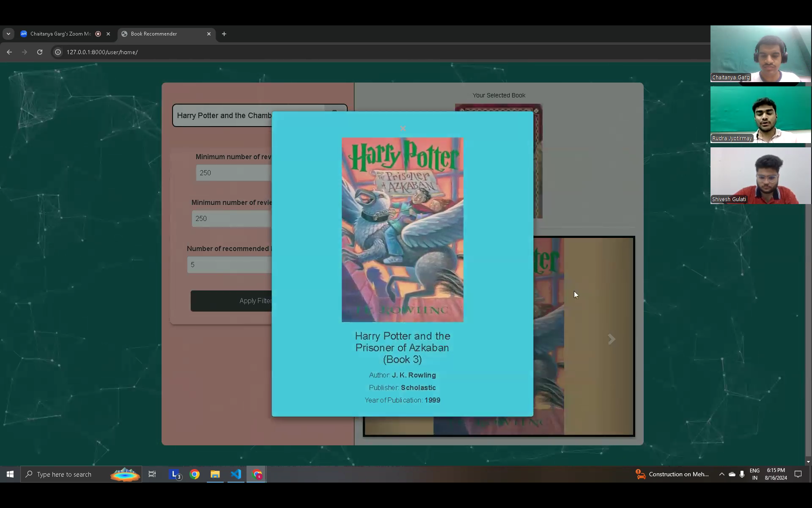Select the Book Recommender tab
Viewport: 812px width, 508px height.
click(x=161, y=34)
